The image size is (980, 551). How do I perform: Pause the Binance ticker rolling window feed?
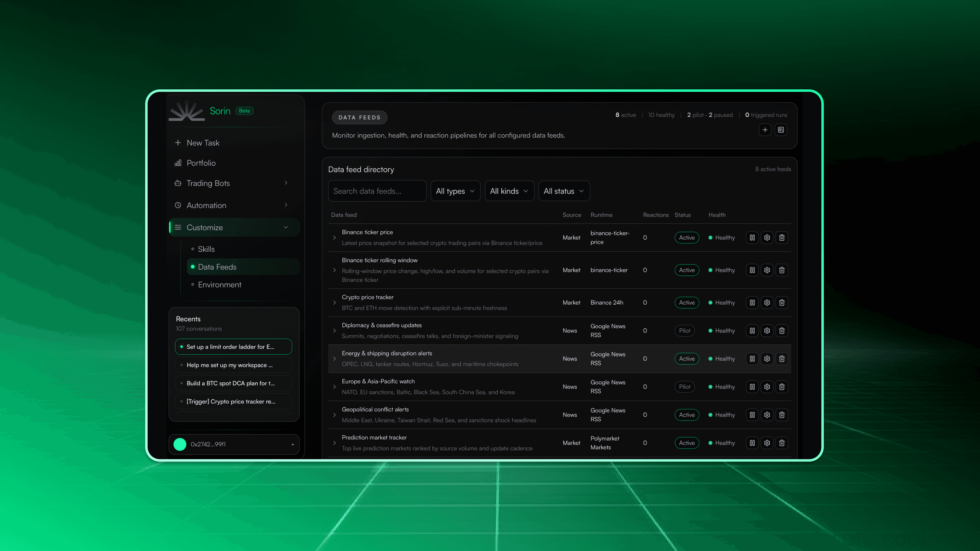(x=752, y=270)
